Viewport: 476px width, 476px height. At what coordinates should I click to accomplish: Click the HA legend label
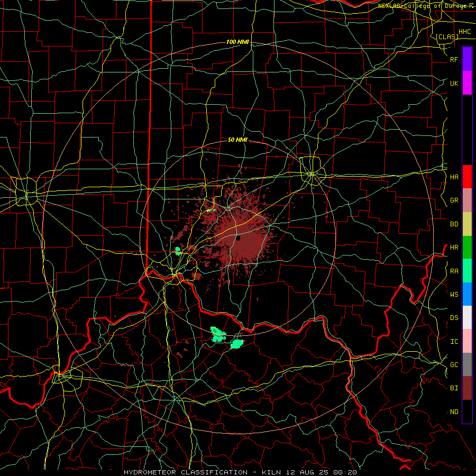[x=454, y=177]
